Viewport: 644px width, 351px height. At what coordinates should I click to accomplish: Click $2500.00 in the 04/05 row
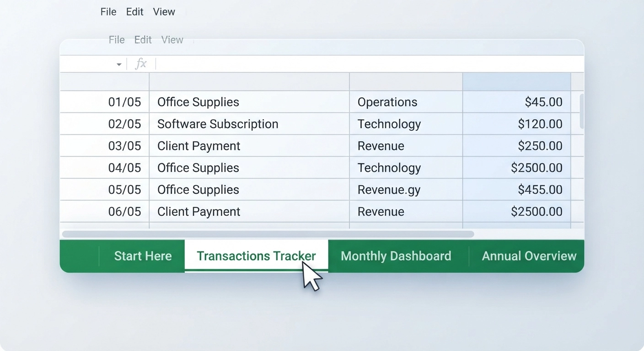[517, 168]
